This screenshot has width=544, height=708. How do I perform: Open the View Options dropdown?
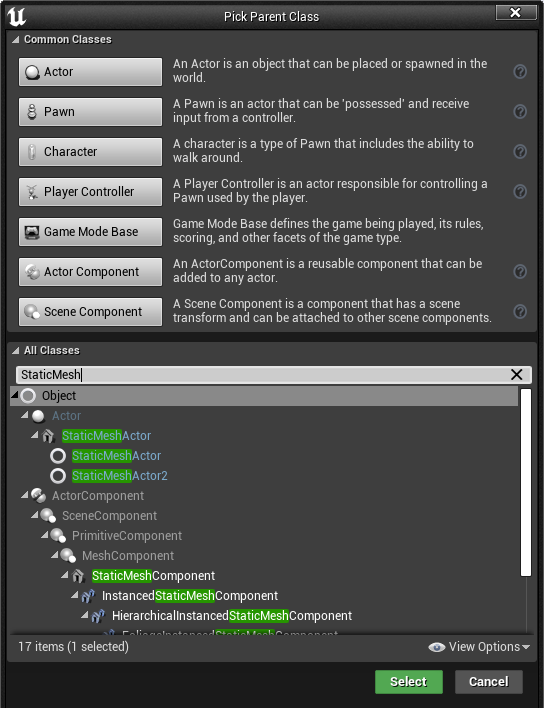pos(479,647)
